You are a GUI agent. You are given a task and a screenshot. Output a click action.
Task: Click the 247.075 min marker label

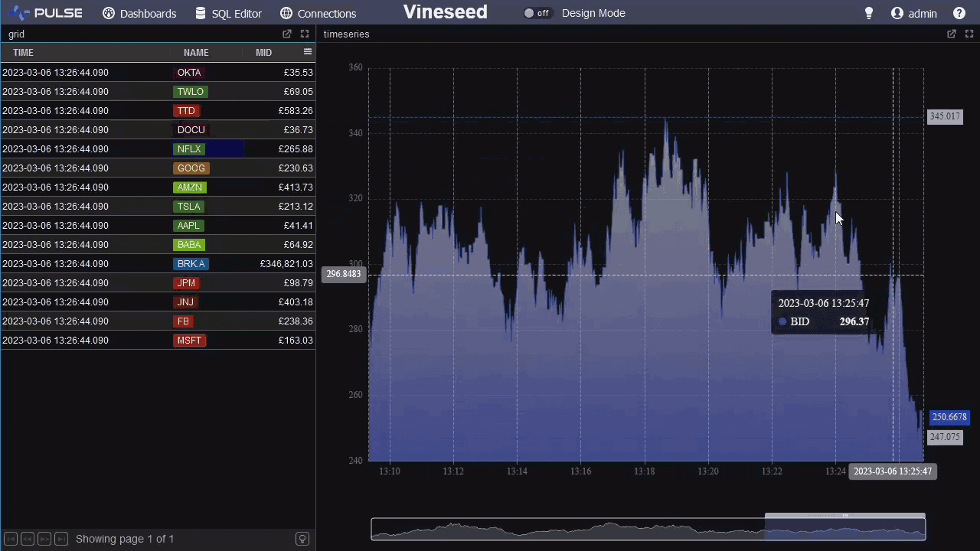[x=945, y=437]
